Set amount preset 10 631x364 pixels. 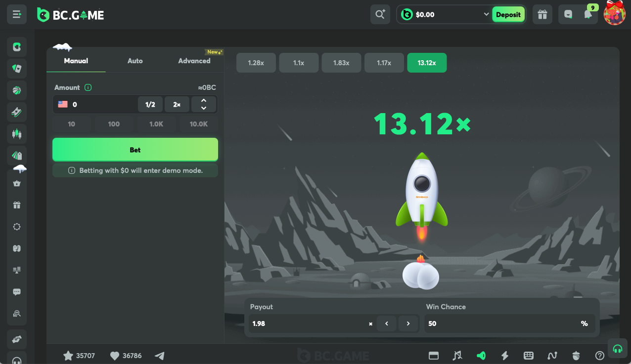click(x=72, y=124)
